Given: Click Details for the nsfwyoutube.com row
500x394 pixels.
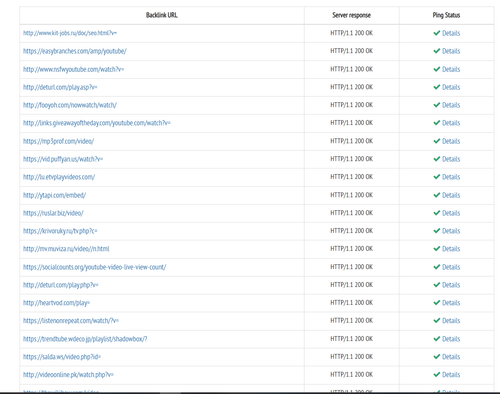Looking at the screenshot, I should tap(451, 69).
